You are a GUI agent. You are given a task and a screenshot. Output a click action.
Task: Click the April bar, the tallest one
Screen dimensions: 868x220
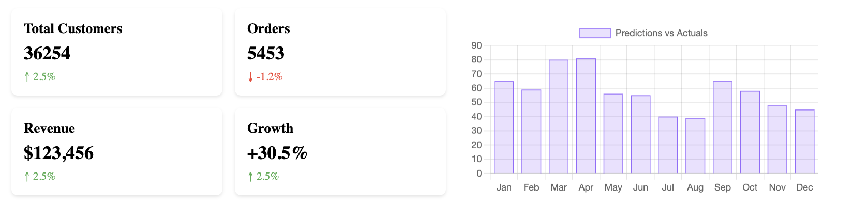tap(586, 116)
